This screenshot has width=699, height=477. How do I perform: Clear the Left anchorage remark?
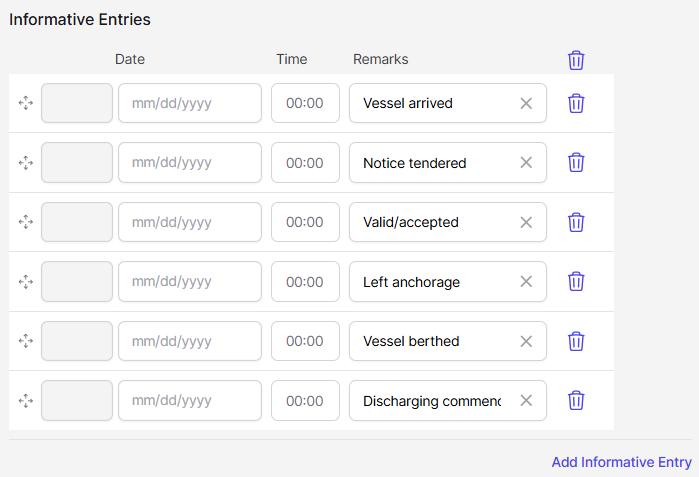(x=526, y=282)
